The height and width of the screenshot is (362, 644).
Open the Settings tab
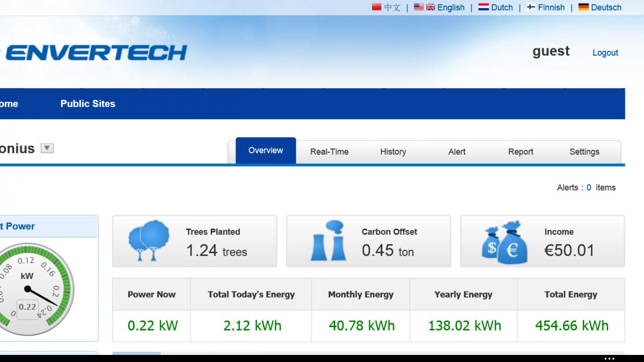[585, 152]
